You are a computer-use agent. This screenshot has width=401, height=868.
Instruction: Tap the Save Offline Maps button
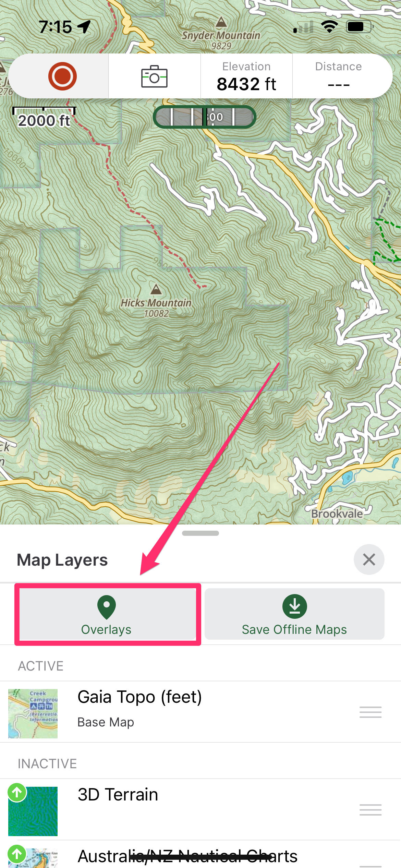click(294, 614)
